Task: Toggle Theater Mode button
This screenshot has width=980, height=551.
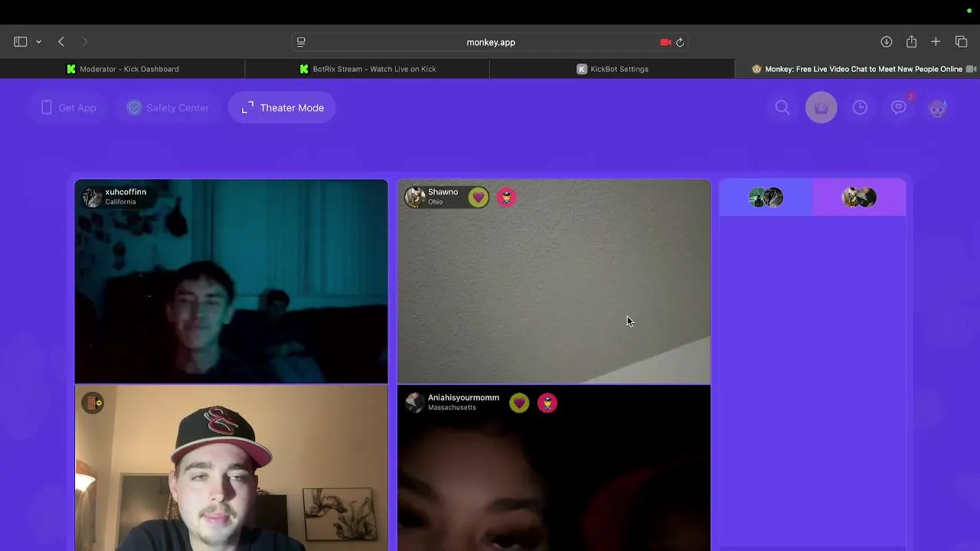Action: pos(283,108)
